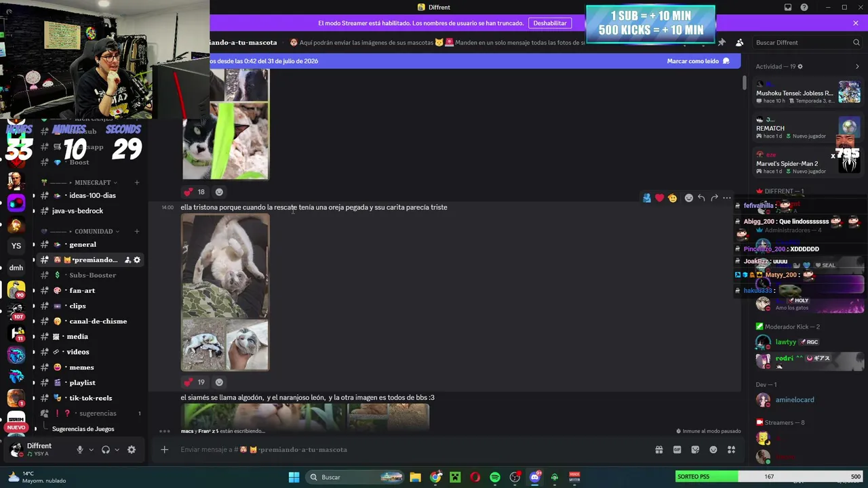Open the tik-tok-reels channel
Image resolution: width=868 pixels, height=488 pixels.
click(90, 398)
